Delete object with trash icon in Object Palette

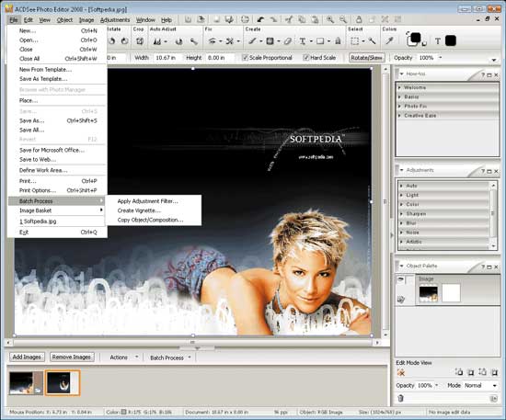400,398
